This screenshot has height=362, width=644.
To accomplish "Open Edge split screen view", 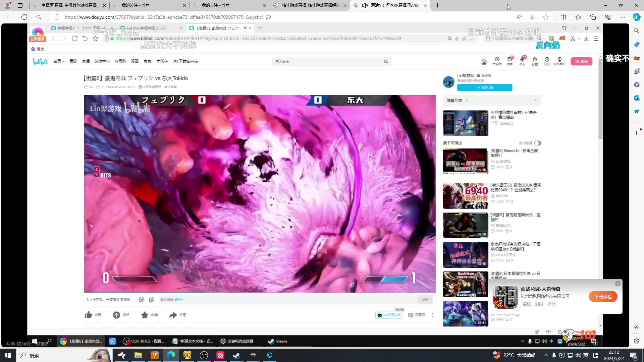I will [563, 17].
